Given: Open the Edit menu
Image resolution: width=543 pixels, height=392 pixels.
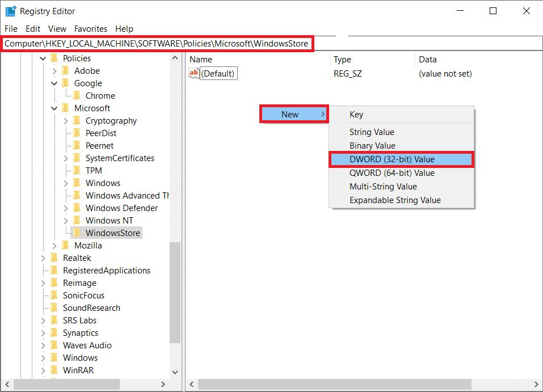Looking at the screenshot, I should [33, 29].
